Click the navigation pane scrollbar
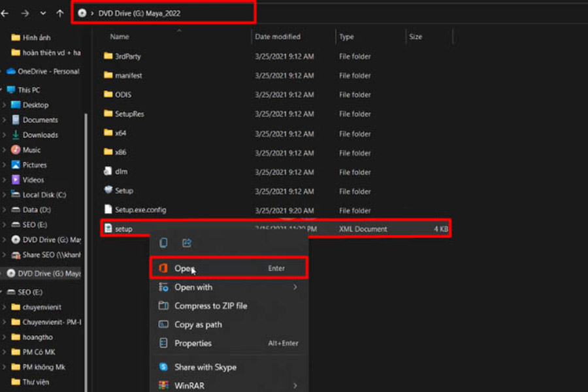This screenshot has height=392, width=588. coord(86,252)
